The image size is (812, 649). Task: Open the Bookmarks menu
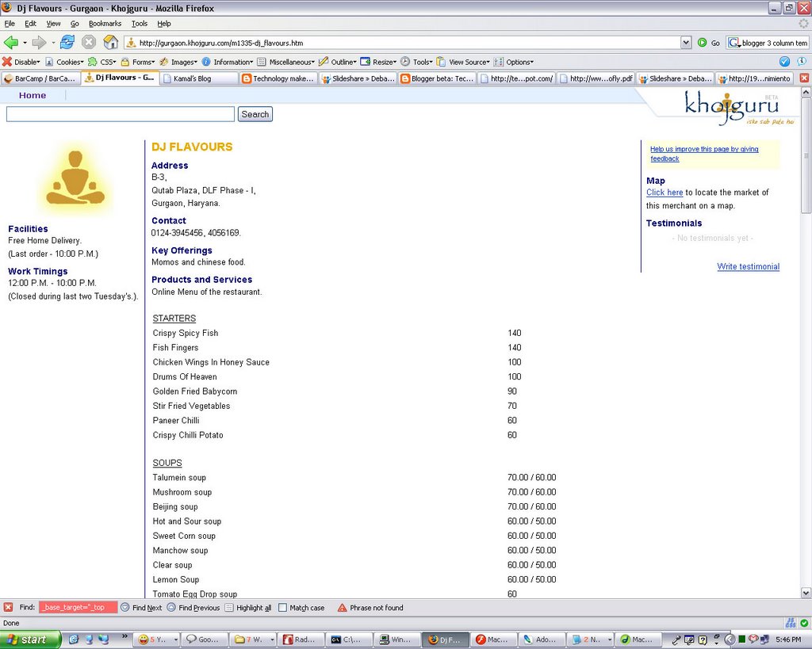(x=105, y=23)
